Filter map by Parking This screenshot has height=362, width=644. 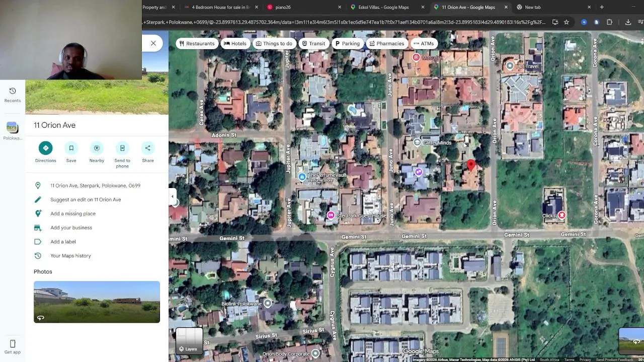347,44
